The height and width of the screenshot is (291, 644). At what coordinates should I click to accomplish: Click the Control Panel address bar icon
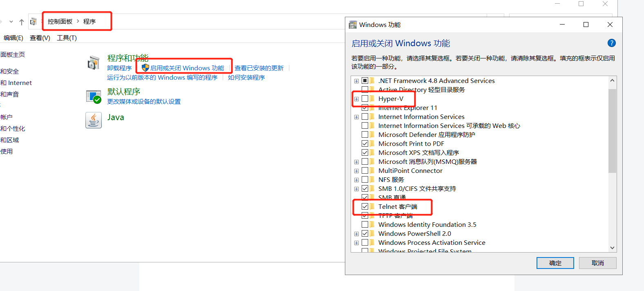pyautogui.click(x=34, y=22)
